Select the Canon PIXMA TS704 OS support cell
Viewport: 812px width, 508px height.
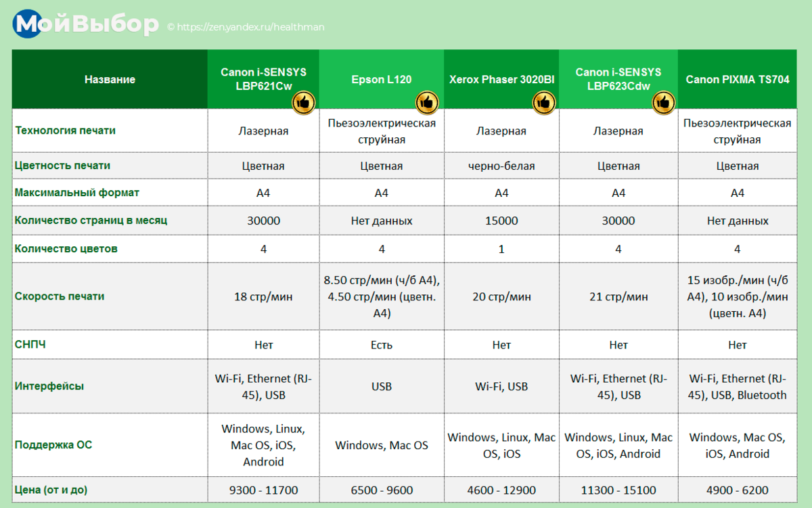click(x=738, y=445)
